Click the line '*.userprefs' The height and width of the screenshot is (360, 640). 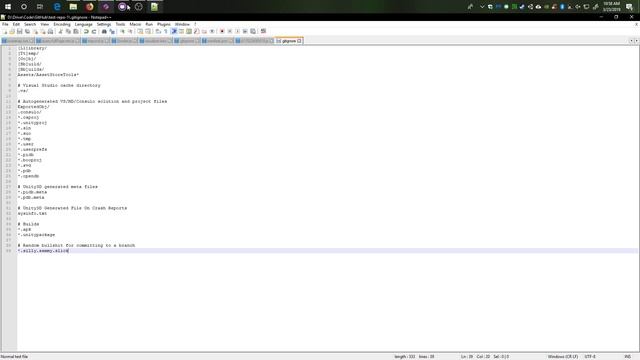pos(32,149)
